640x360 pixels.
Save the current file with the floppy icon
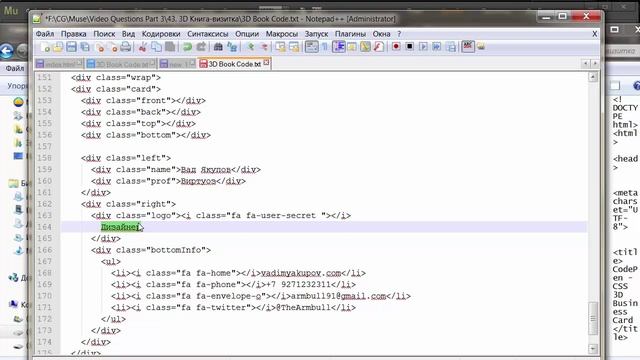click(x=71, y=47)
